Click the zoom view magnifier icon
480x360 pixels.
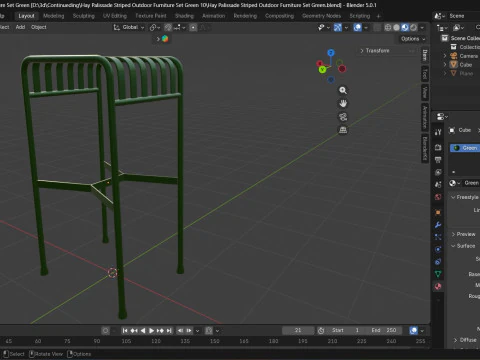click(343, 90)
